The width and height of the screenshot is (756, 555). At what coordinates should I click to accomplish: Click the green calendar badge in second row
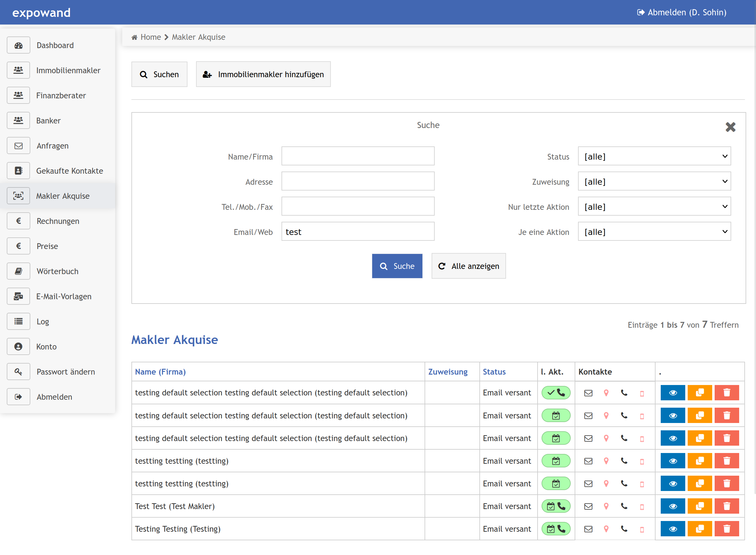point(556,416)
